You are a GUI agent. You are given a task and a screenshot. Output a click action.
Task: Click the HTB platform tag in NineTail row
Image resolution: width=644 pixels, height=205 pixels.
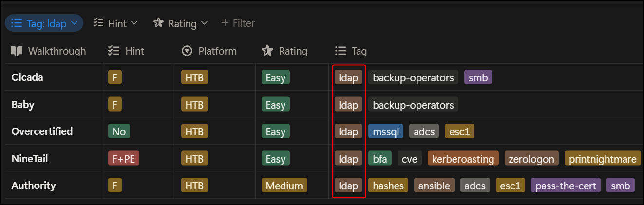[194, 159]
